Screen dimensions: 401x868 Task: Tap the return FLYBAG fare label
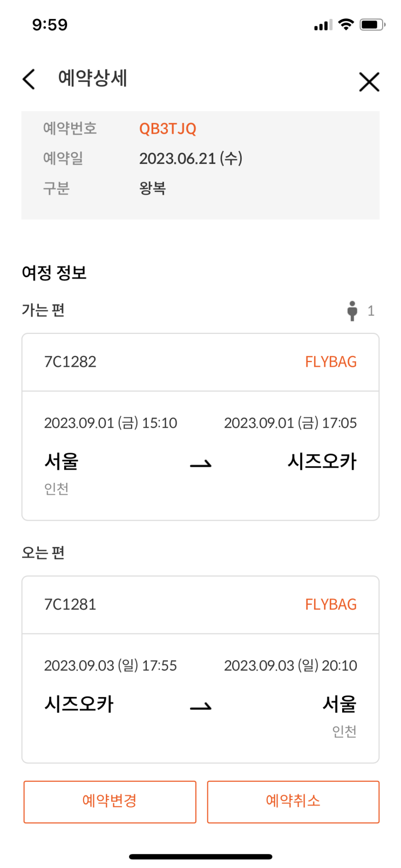coord(331,604)
